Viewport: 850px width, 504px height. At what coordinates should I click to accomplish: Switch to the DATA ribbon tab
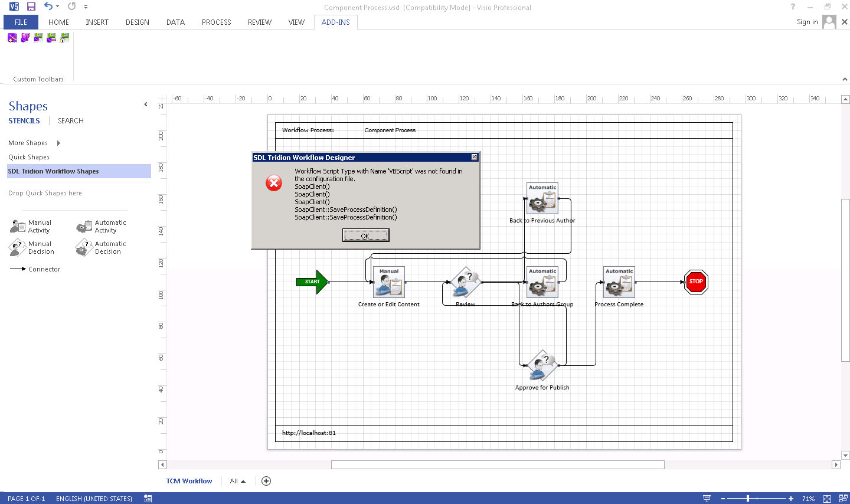point(175,22)
